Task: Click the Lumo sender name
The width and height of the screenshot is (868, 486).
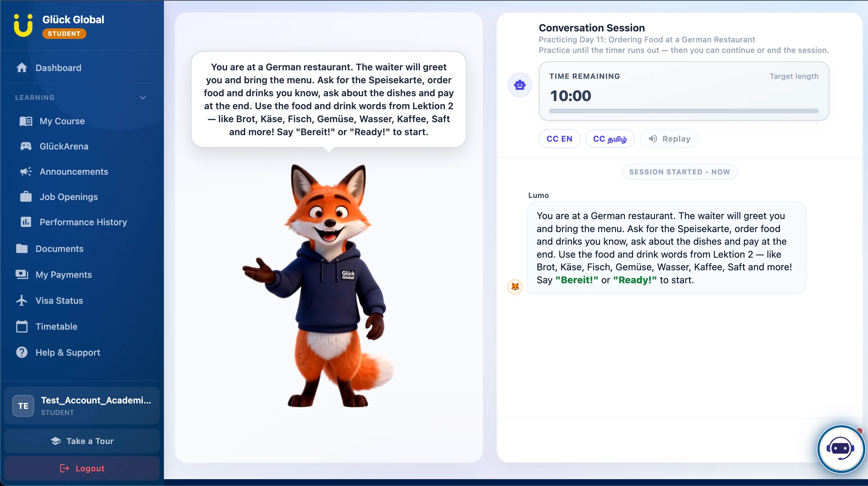Action: 538,195
